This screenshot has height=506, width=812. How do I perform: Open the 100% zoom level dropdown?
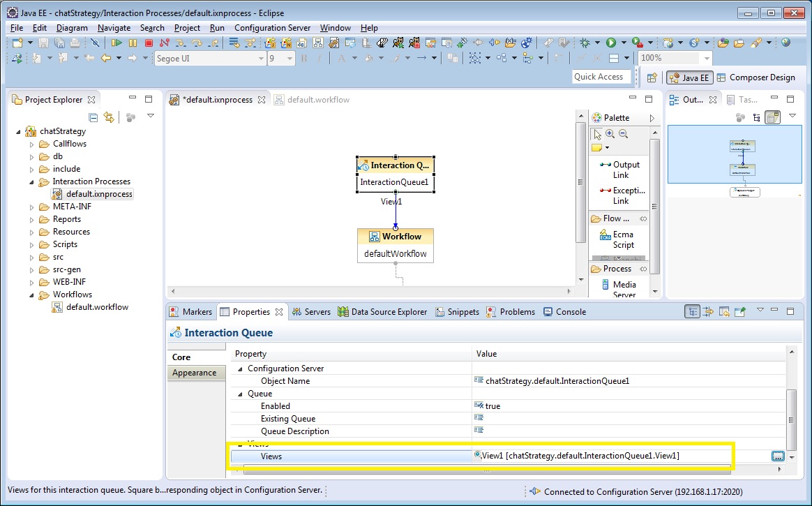[x=707, y=58]
